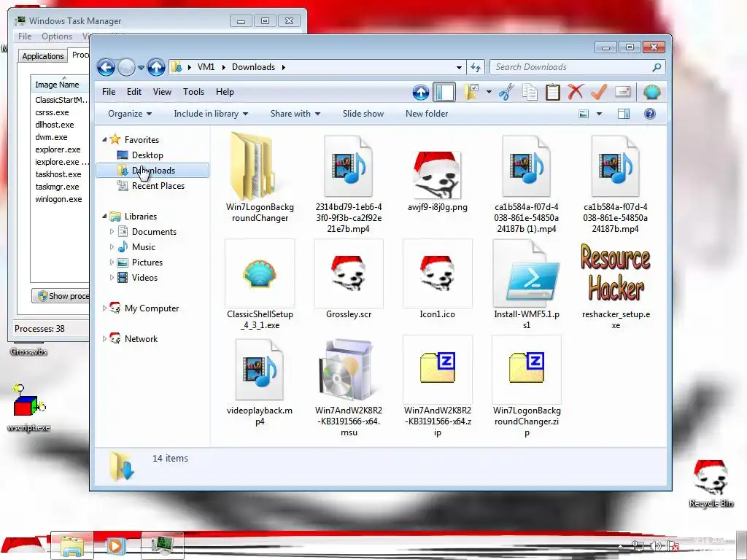
Task: Select Win7AndW2K8R2-KB3191566-x64.msu installer
Action: pyautogui.click(x=349, y=388)
